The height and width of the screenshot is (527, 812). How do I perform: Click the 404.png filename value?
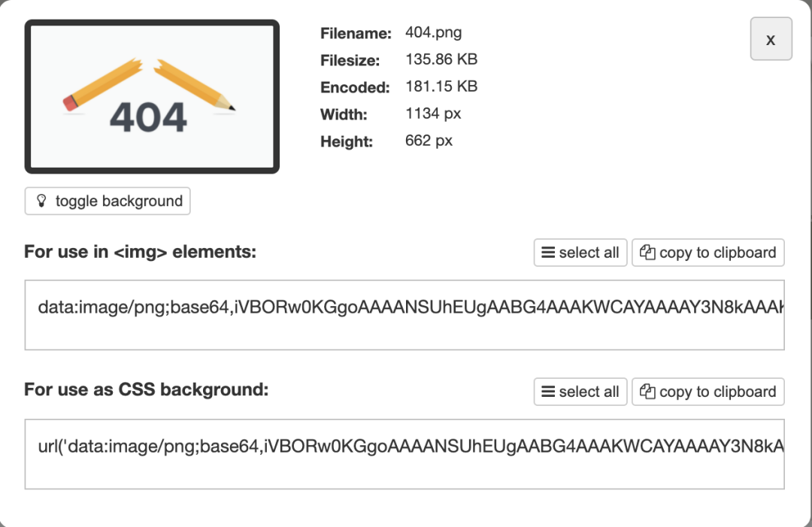pos(433,32)
